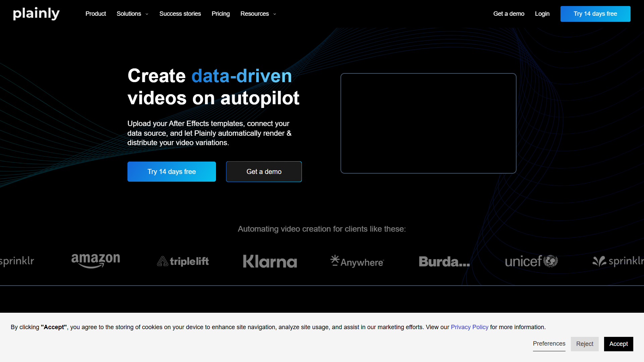Click Get a demo in the header
Screen dimensions: 644x362
tap(508, 14)
